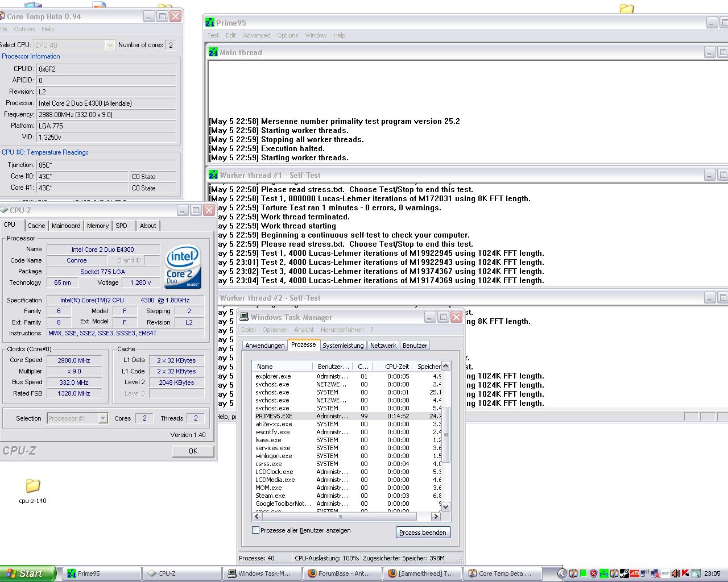Click the Windows Security Center red shield icon
The height and width of the screenshot is (582, 728).
(593, 573)
